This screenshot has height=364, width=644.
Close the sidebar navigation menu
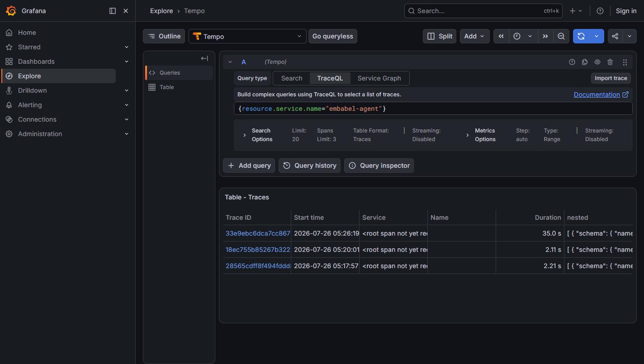(126, 11)
